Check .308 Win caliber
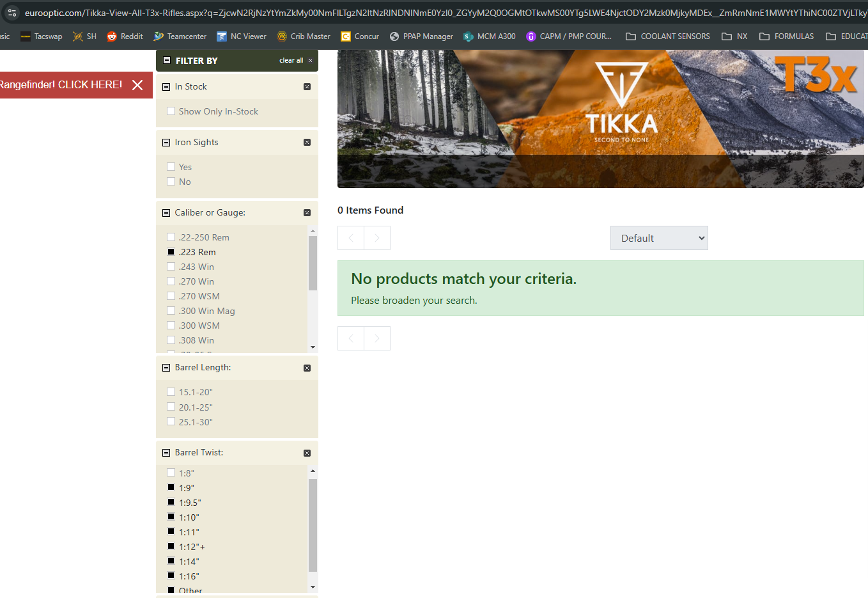 point(171,340)
